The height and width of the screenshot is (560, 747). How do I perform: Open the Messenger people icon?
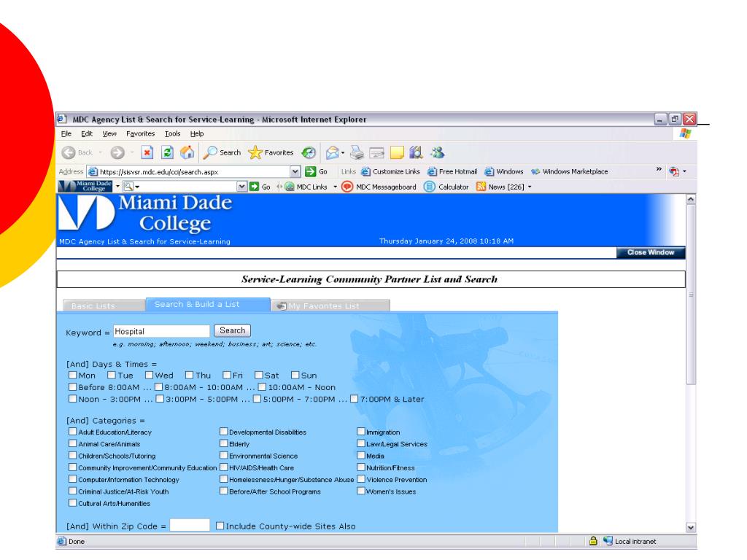point(438,152)
